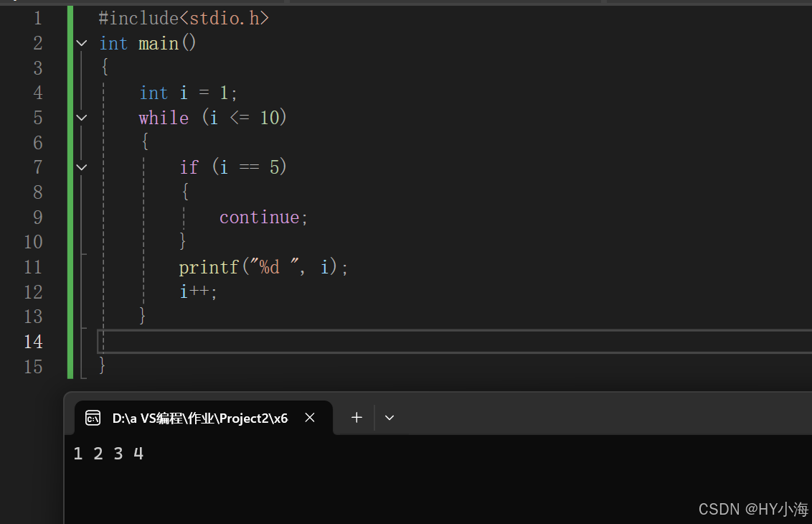Viewport: 812px width, 524px height.
Task: Collapse the if statement block
Action: click(82, 167)
